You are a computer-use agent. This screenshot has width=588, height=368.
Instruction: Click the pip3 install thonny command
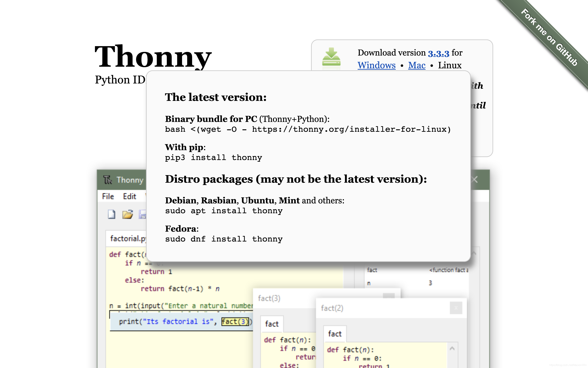coord(213,158)
